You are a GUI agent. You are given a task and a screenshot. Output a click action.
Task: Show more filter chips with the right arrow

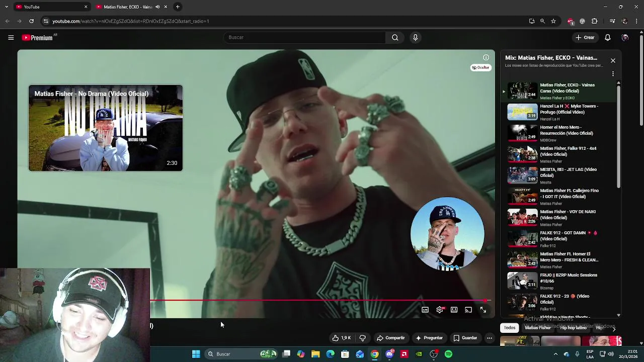614,328
